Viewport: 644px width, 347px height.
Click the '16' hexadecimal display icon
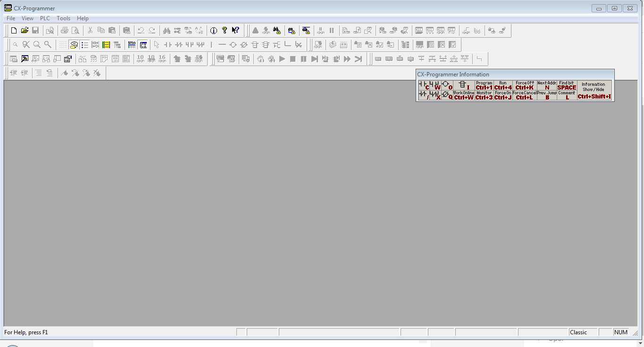pos(162,59)
